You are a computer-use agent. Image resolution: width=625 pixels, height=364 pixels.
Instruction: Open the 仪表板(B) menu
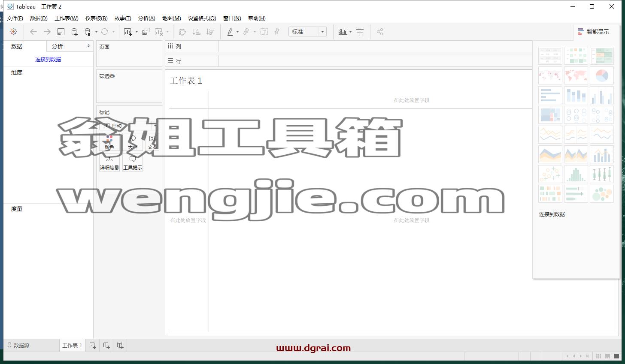pos(96,18)
